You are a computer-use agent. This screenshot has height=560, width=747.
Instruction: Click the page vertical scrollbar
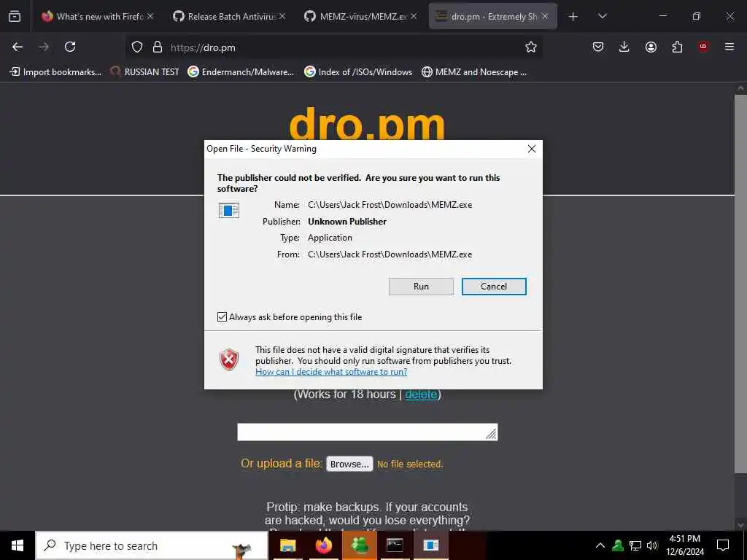pos(740,284)
